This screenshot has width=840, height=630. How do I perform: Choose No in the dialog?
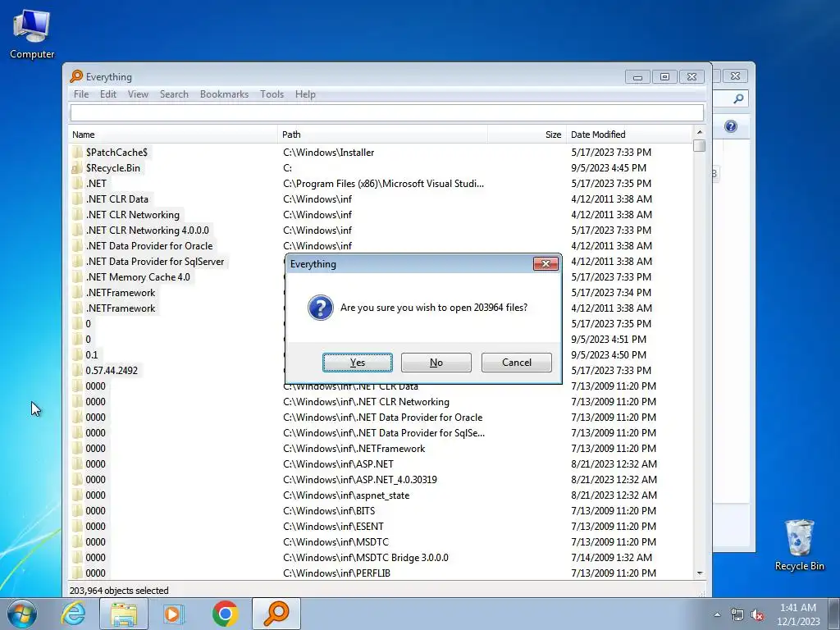(x=436, y=363)
